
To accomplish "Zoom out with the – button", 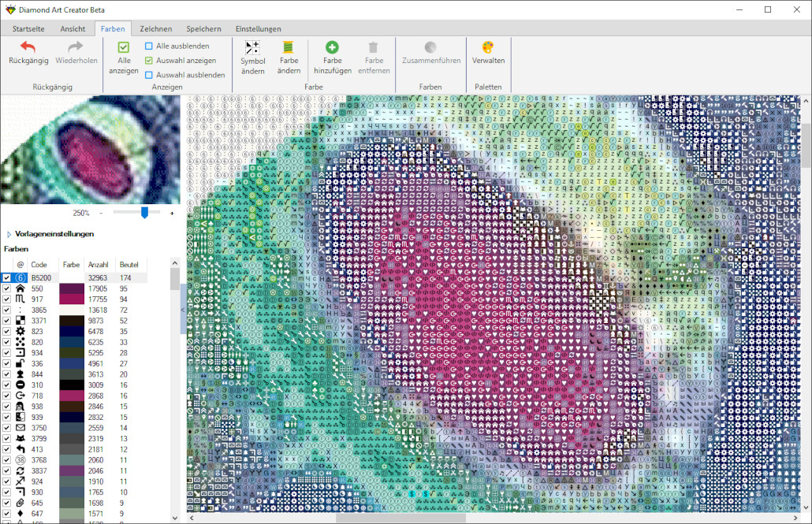I will [102, 213].
